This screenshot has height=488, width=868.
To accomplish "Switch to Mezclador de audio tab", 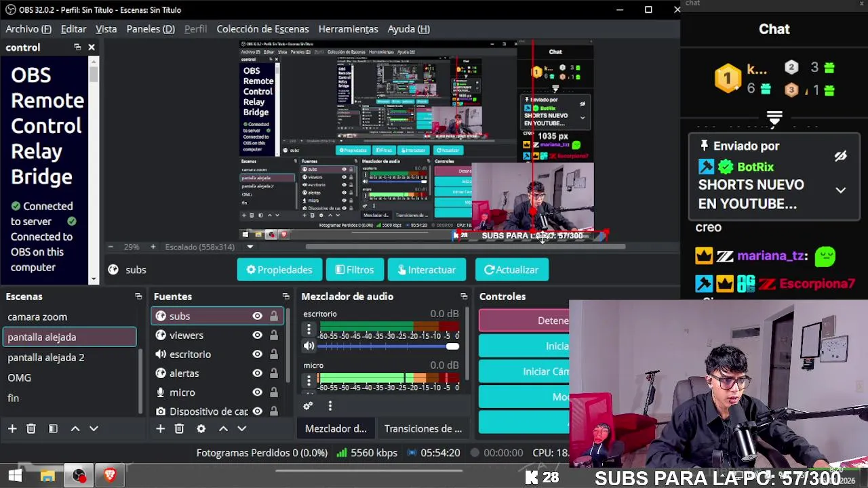I will point(336,428).
